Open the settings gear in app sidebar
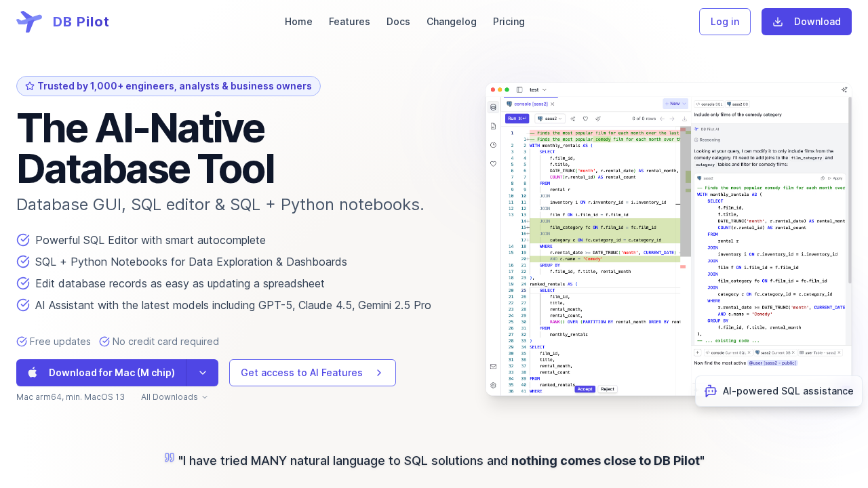Image resolution: width=868 pixels, height=488 pixels. 493,385
